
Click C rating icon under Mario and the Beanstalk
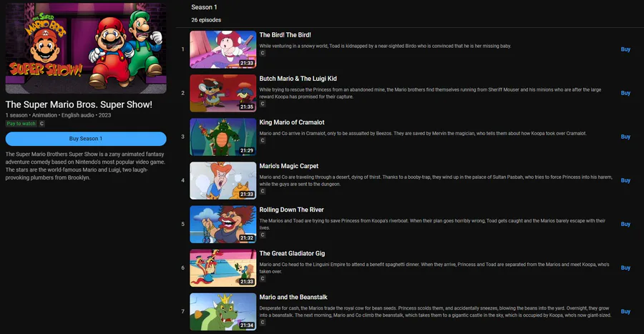[x=263, y=323]
